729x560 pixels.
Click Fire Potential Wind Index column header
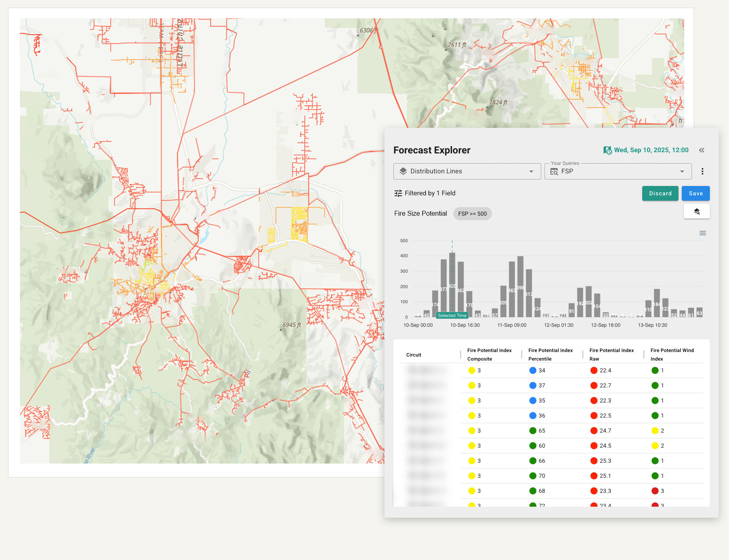[x=672, y=354]
